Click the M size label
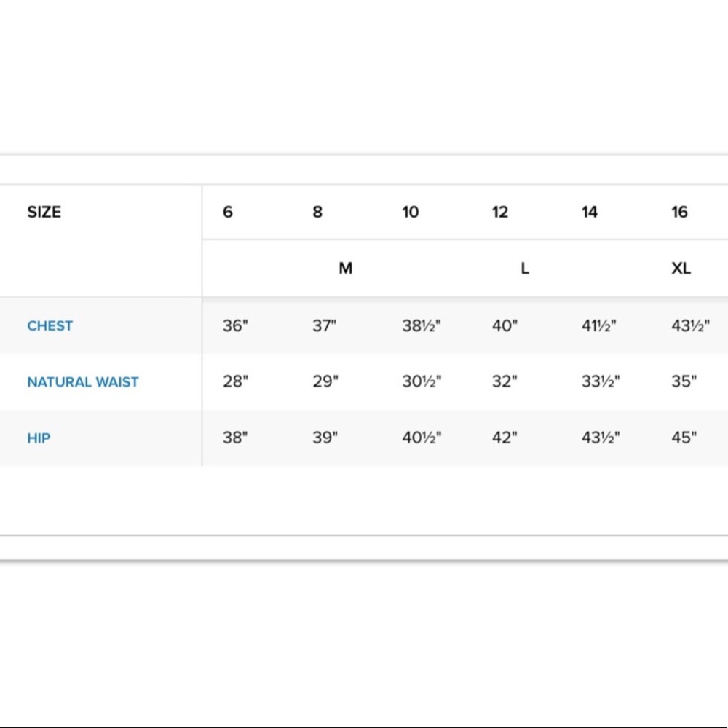Image resolution: width=728 pixels, height=728 pixels. click(345, 269)
